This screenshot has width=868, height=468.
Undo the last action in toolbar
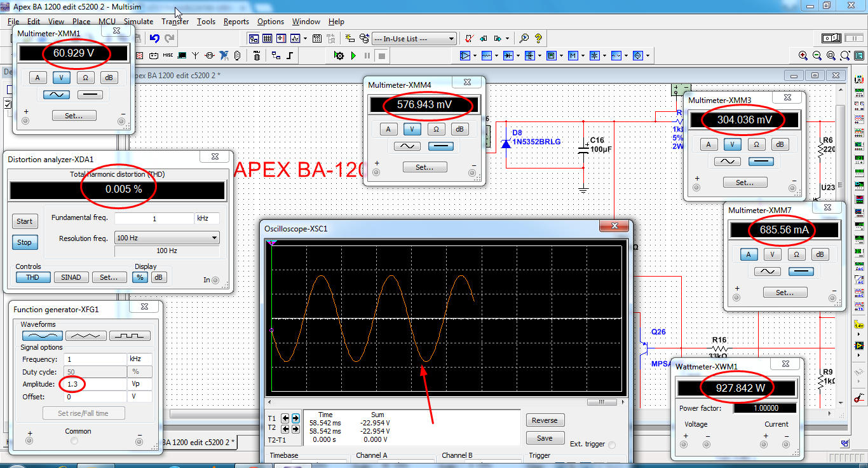coord(154,38)
